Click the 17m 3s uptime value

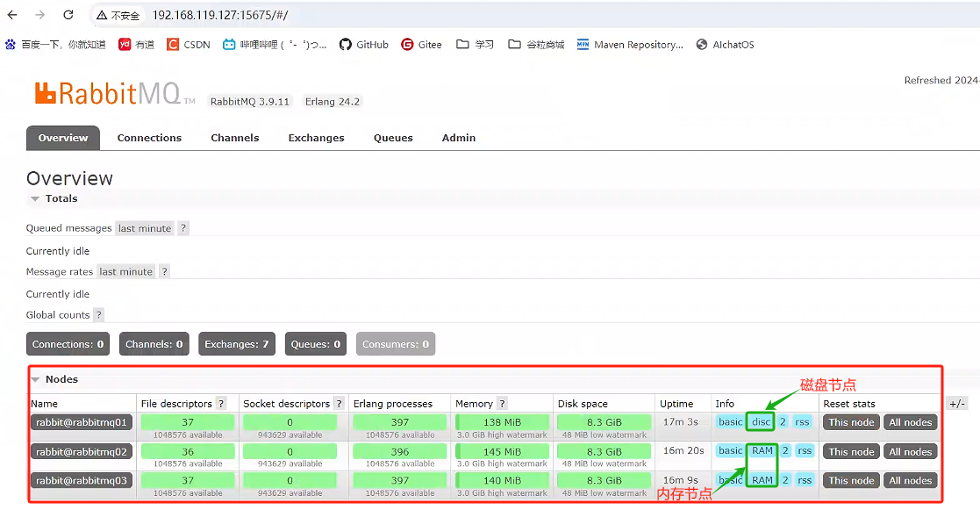(x=680, y=422)
